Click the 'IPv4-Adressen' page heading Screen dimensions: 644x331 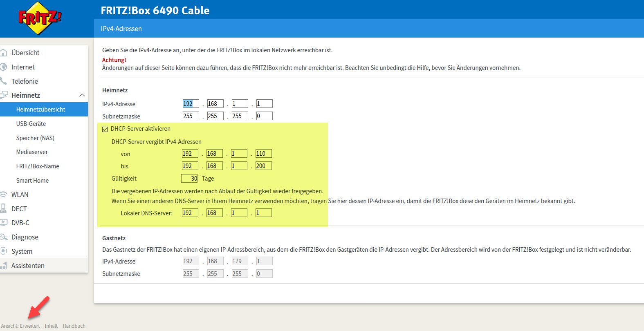pos(121,29)
